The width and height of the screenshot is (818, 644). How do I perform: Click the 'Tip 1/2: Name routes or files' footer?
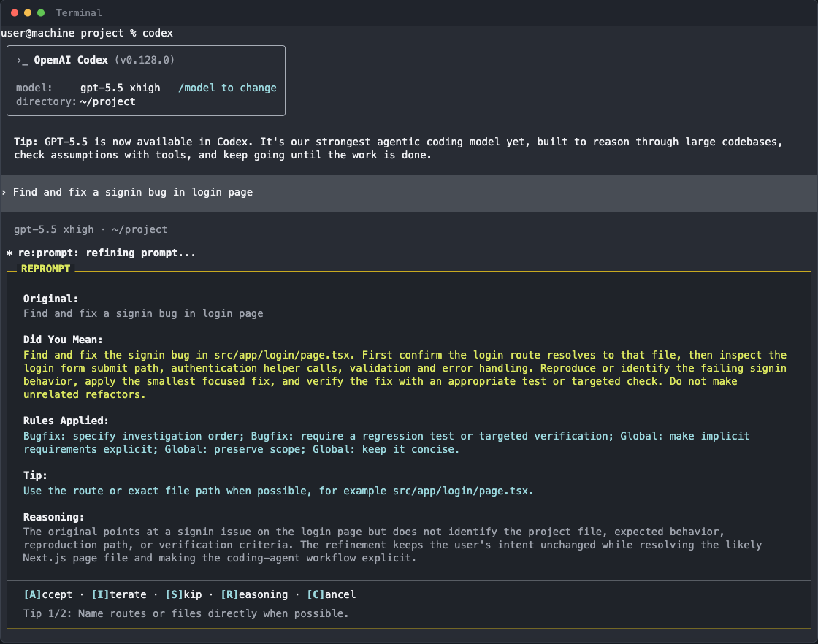click(186, 613)
